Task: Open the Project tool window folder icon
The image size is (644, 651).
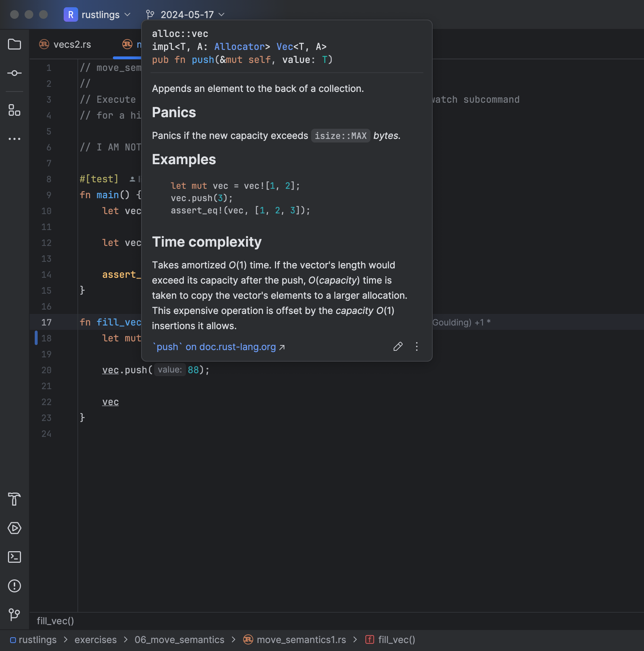Action: tap(14, 44)
